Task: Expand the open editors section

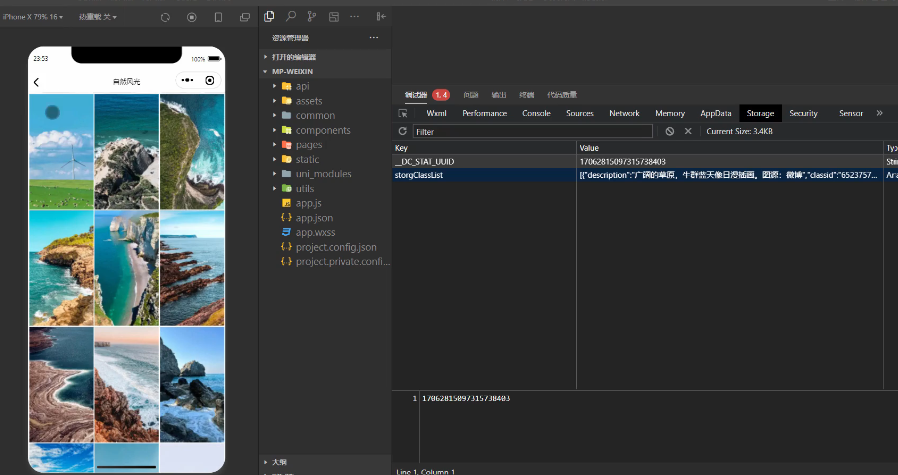Action: 294,57
